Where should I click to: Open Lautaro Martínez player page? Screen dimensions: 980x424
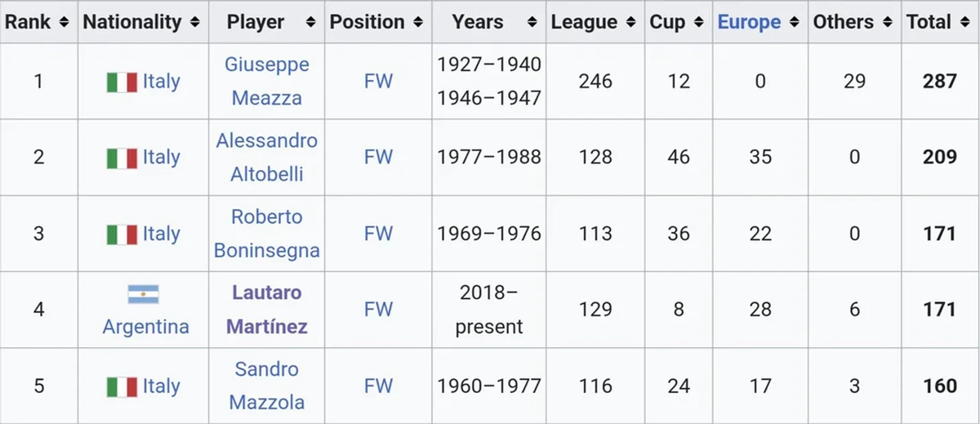[x=266, y=310]
